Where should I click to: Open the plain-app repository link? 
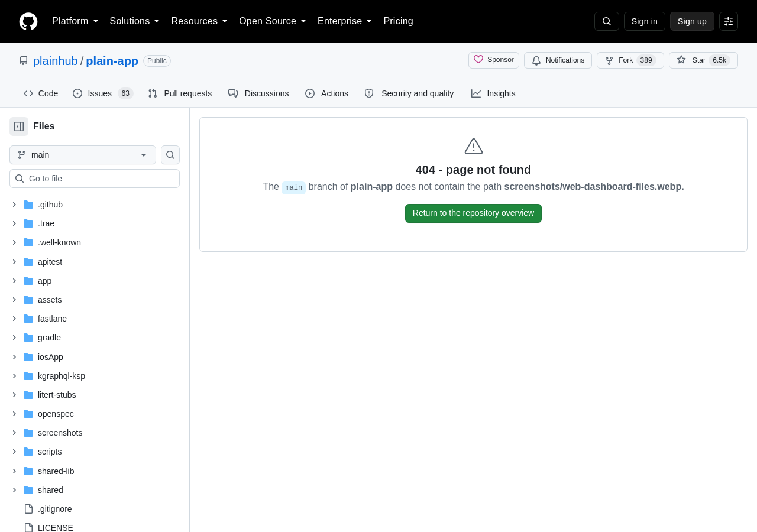112,61
